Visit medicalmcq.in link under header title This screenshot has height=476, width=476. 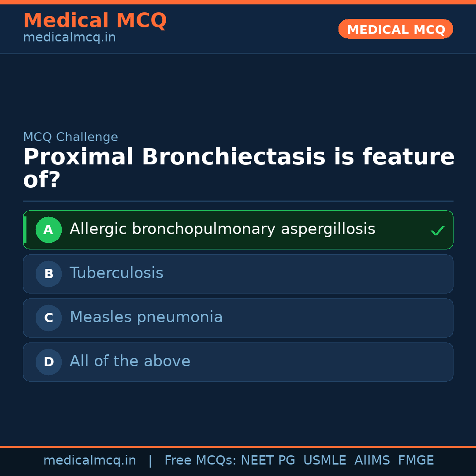[x=69, y=38]
